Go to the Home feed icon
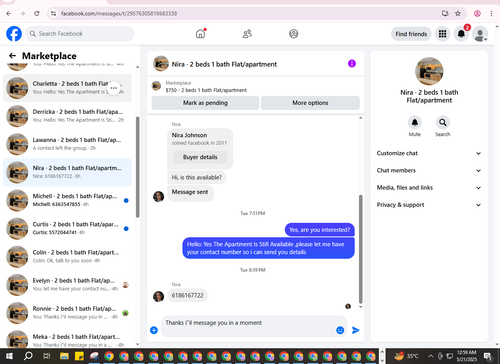500x364 pixels. click(200, 34)
